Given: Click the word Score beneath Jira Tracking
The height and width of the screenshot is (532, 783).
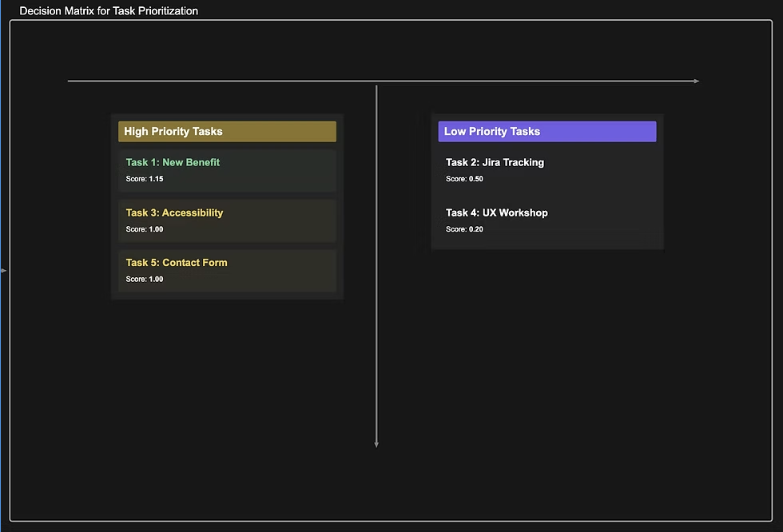Looking at the screenshot, I should click(x=455, y=179).
